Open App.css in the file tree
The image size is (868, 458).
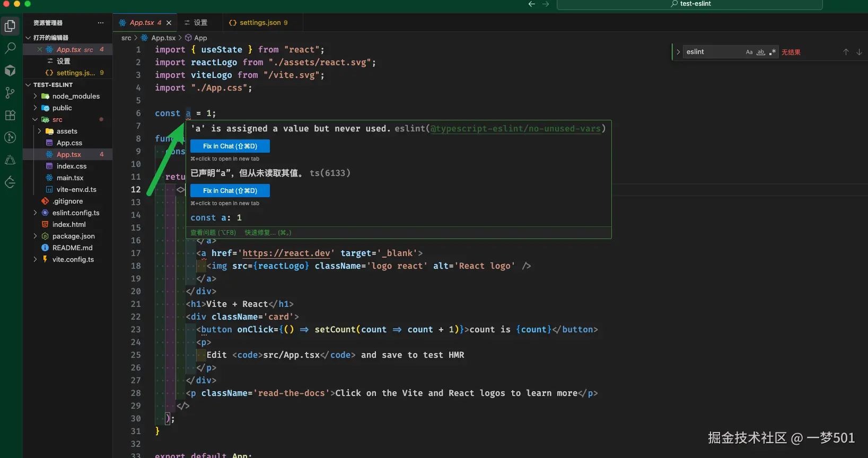click(69, 143)
